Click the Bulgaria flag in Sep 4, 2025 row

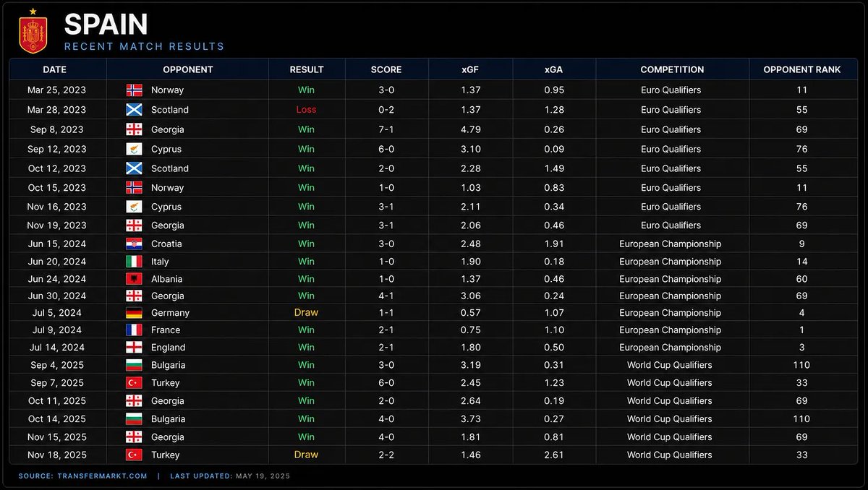[x=135, y=365]
